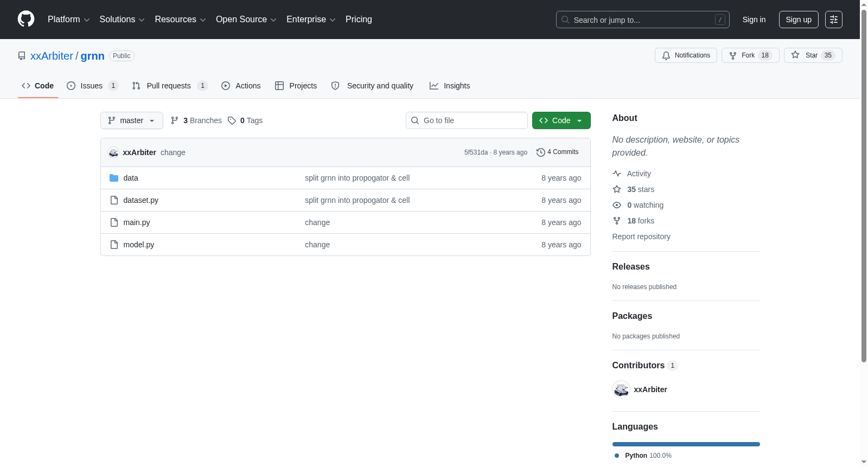Open the xxArbiter owner profile link

[52, 56]
